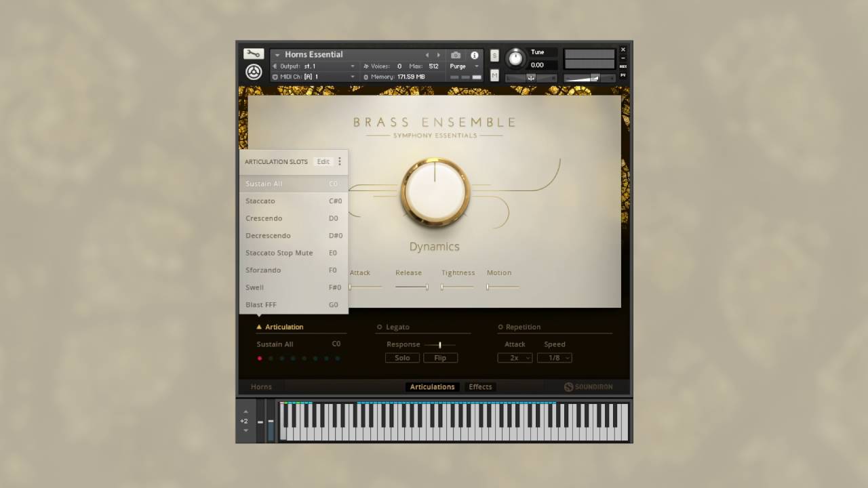
Task: Go to next instrument preset arrow
Action: tap(439, 55)
